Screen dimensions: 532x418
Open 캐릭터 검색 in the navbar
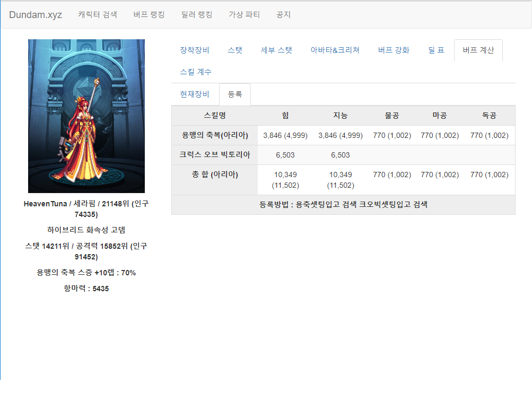tap(98, 15)
